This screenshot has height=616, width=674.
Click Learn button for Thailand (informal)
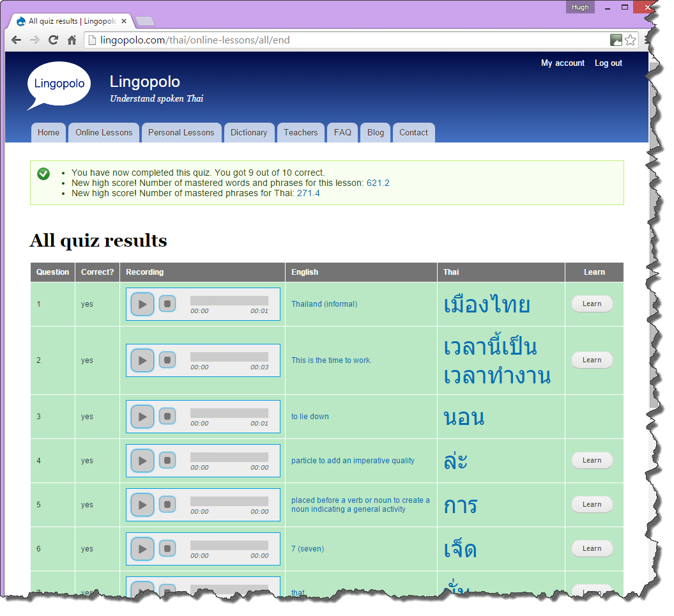592,304
